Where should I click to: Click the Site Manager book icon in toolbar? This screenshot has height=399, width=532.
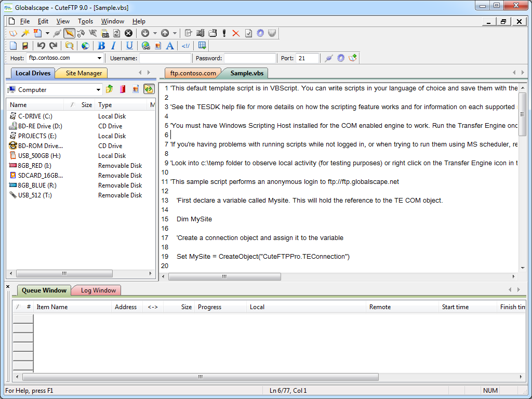coord(13,33)
